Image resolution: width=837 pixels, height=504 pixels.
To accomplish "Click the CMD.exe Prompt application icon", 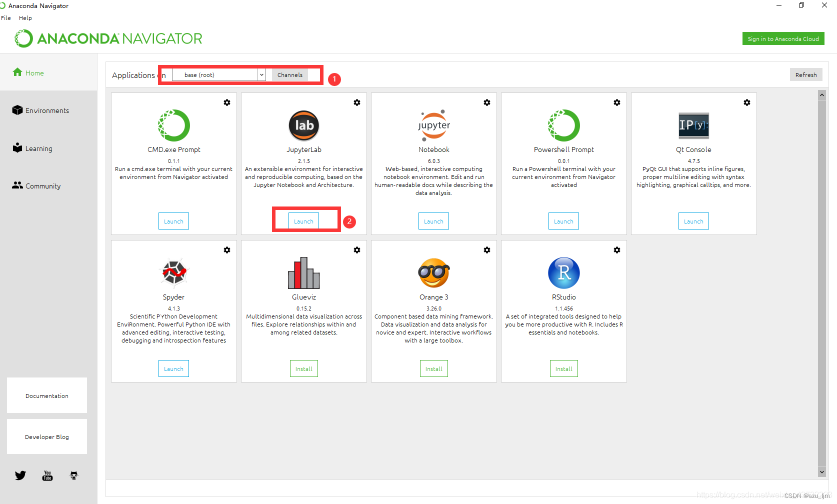I will click(174, 125).
